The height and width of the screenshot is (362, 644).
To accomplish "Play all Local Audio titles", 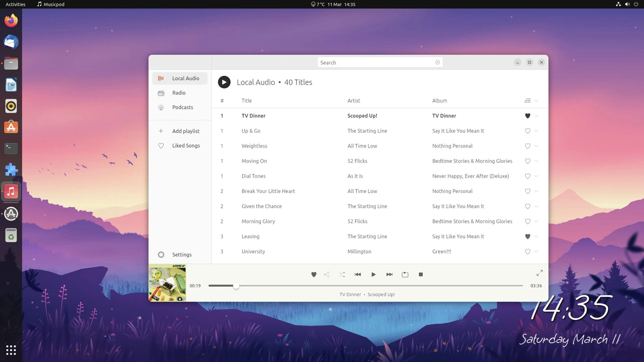I will (224, 82).
